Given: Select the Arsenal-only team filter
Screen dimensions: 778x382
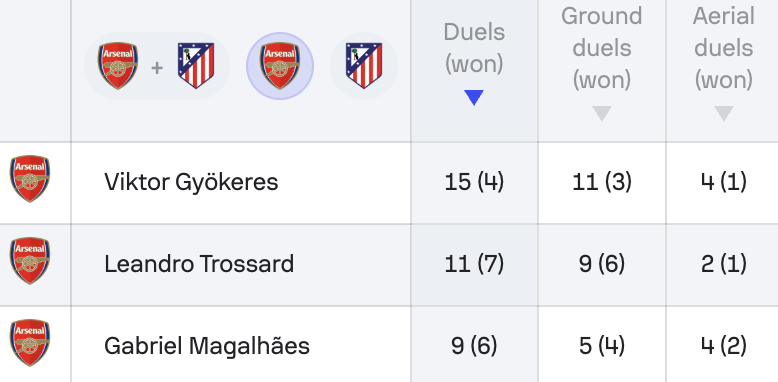Looking at the screenshot, I should (280, 66).
